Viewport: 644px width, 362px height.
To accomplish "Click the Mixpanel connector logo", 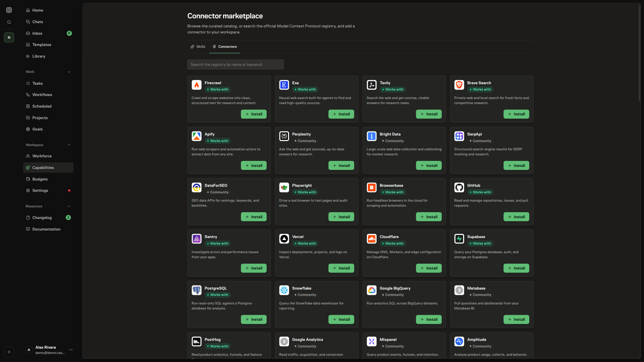I will (x=372, y=342).
